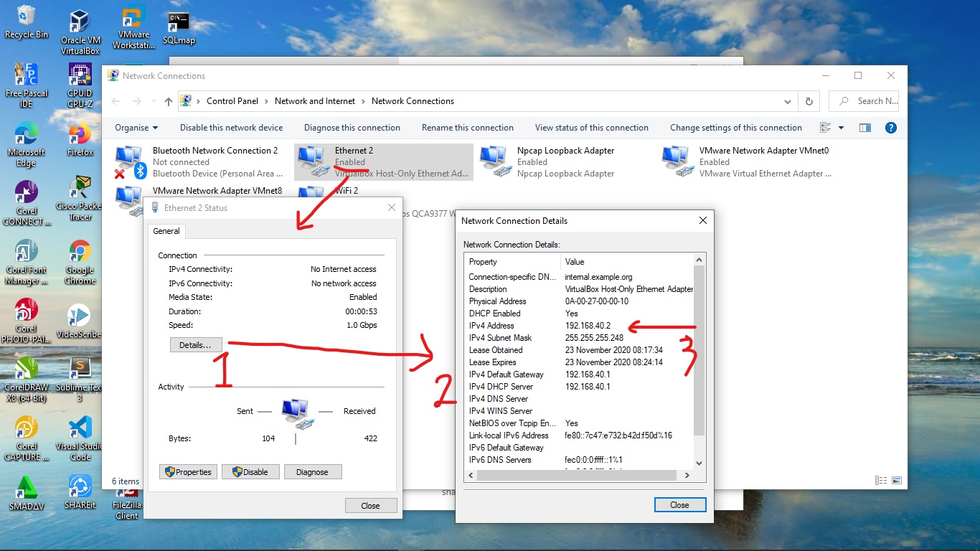
Task: Refresh the Network Connections view
Action: pyautogui.click(x=809, y=101)
